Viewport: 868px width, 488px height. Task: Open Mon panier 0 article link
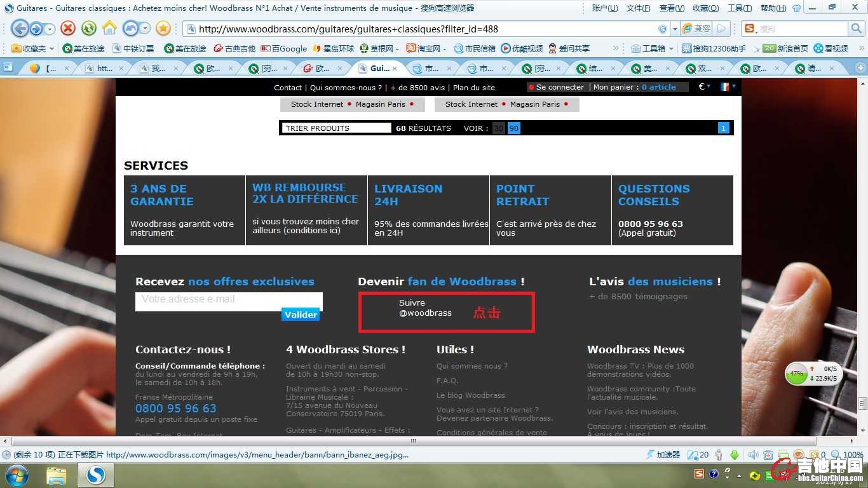pos(634,87)
